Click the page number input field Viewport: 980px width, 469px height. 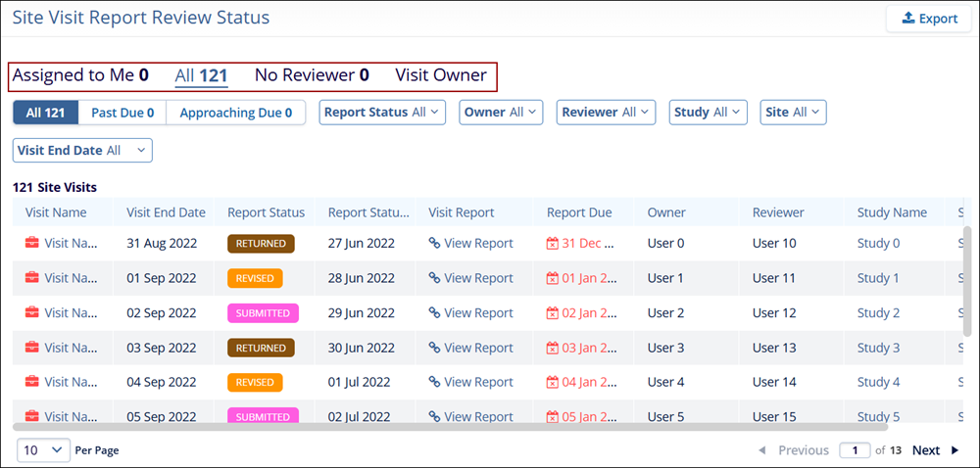(855, 450)
